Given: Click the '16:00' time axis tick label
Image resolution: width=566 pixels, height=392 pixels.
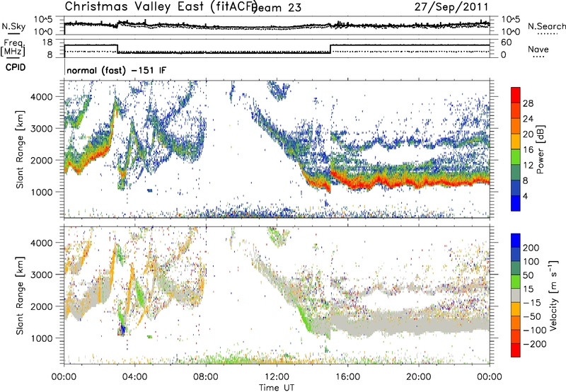Looking at the screenshot, I should 347,377.
